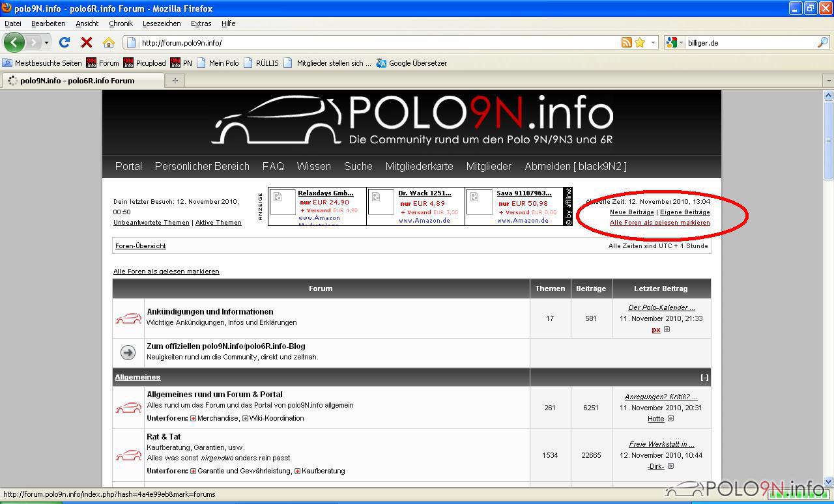Click the search magnifier icon

coord(822,42)
